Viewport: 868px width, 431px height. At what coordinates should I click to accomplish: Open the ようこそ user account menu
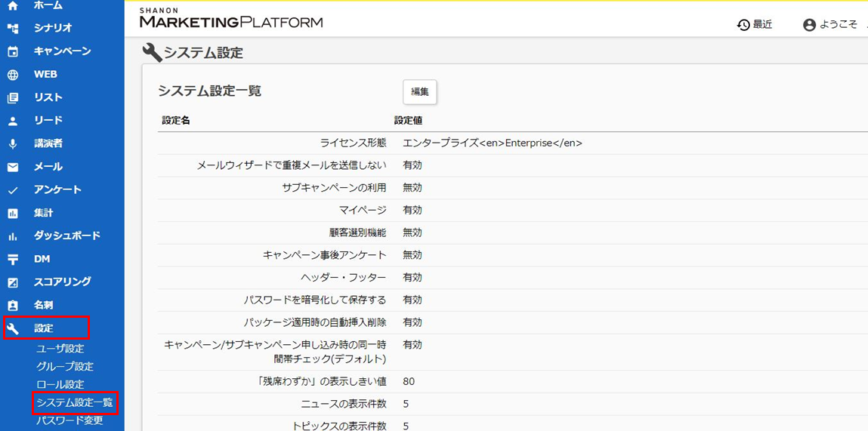(829, 25)
